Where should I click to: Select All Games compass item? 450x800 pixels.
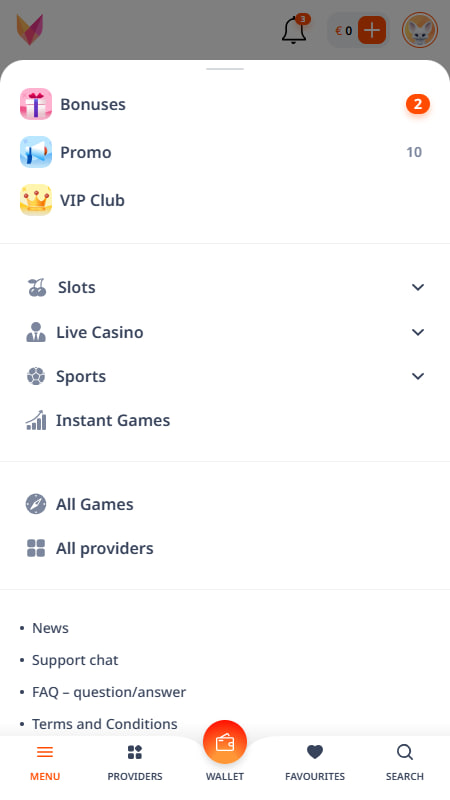click(224, 504)
